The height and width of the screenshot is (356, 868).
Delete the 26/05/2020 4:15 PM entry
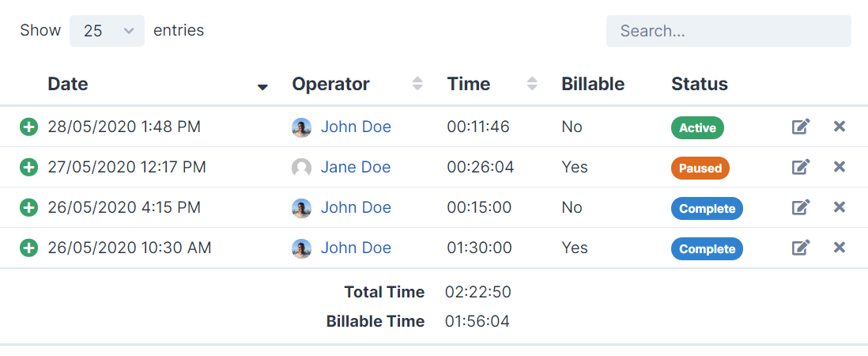coord(840,207)
